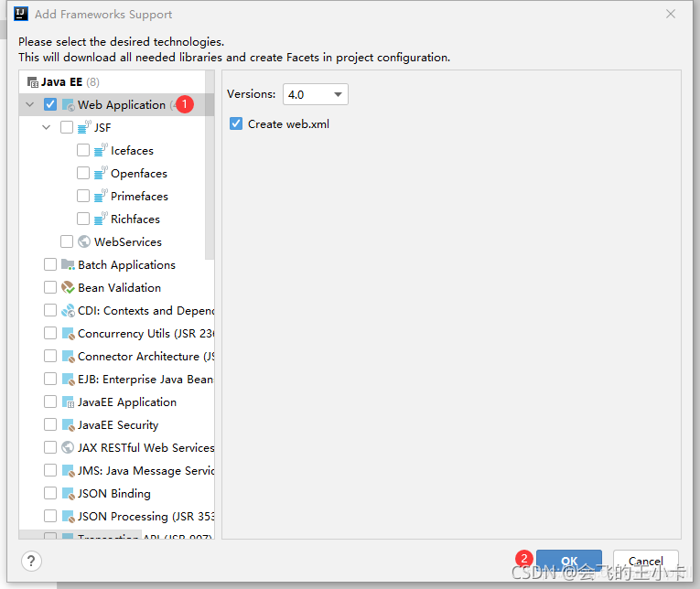Viewport: 700px width, 589px height.
Task: Click the JAX RESTful Web Services globe icon
Action: click(68, 447)
